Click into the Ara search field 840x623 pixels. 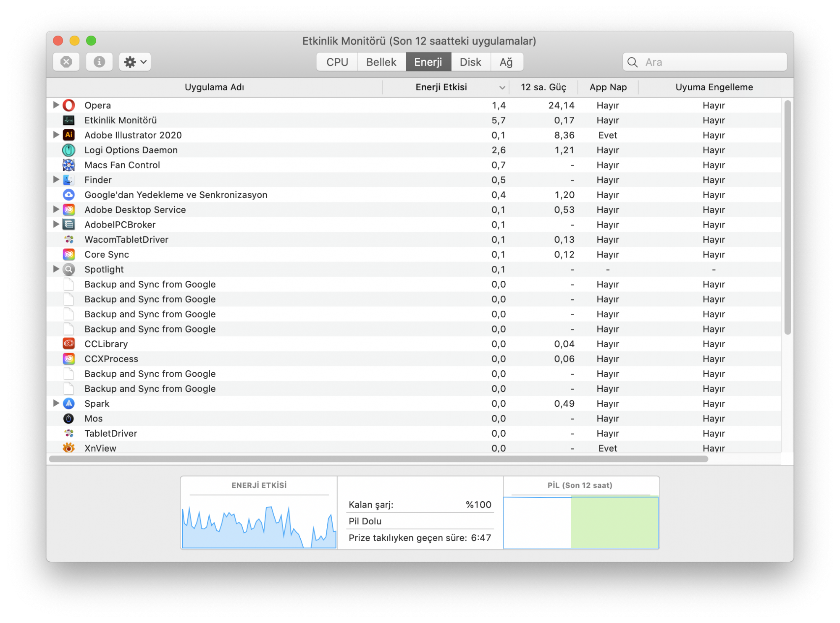pos(705,62)
